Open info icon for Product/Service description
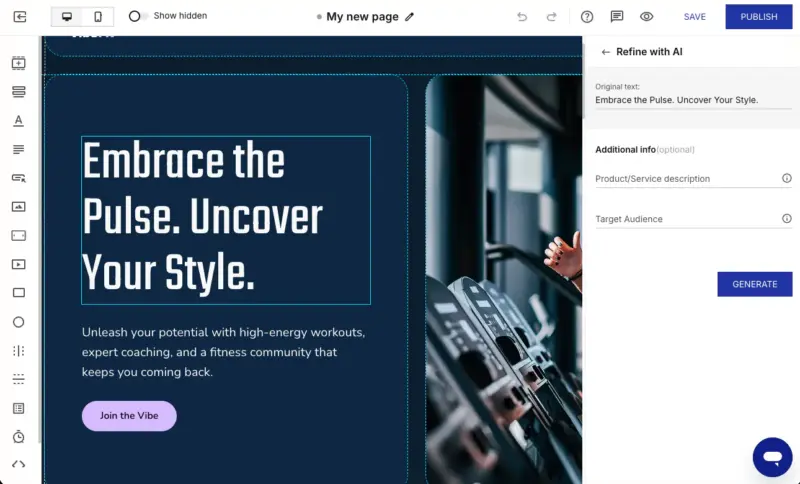 [786, 178]
